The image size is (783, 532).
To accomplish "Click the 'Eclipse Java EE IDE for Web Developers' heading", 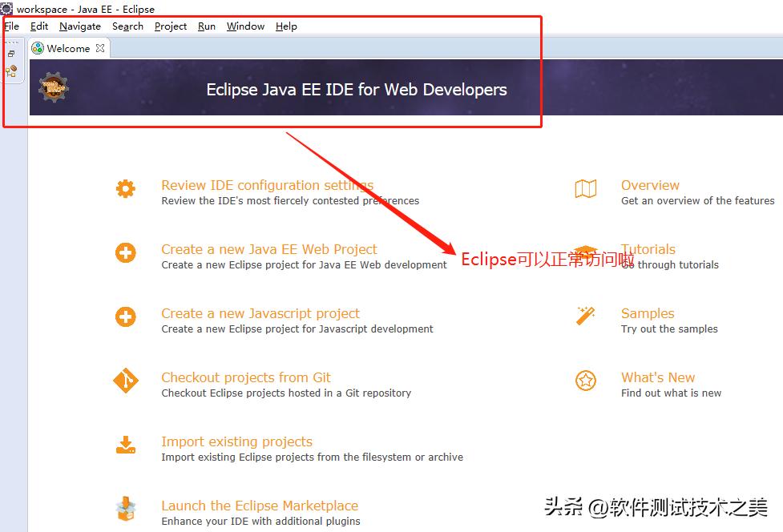I will [x=357, y=89].
